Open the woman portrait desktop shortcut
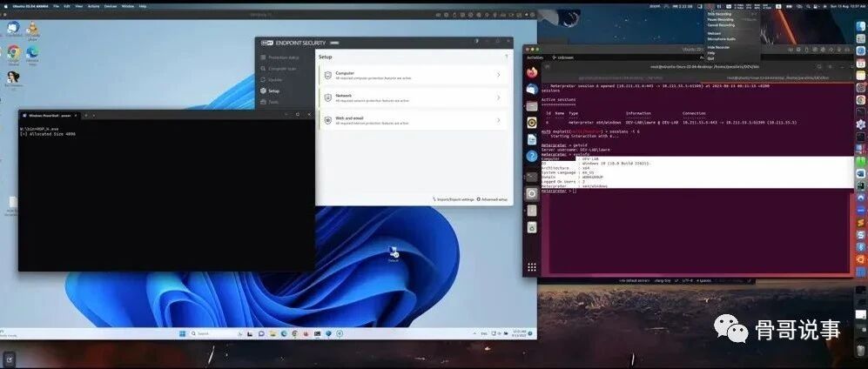 (x=13, y=78)
